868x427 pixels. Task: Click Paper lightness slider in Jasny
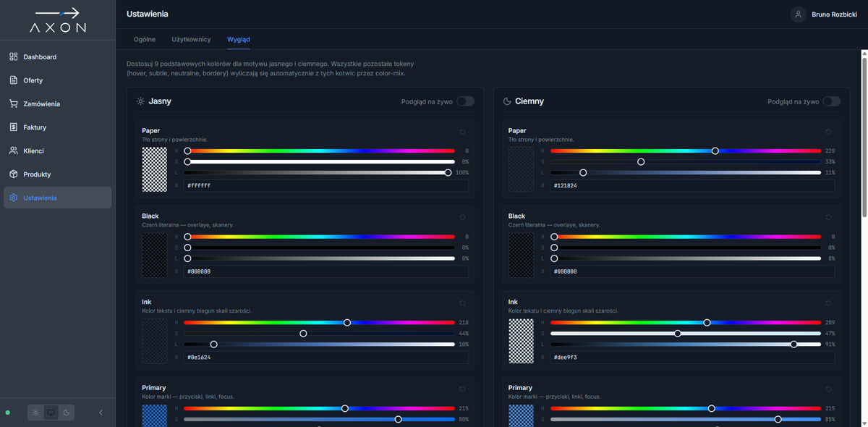pyautogui.click(x=319, y=172)
